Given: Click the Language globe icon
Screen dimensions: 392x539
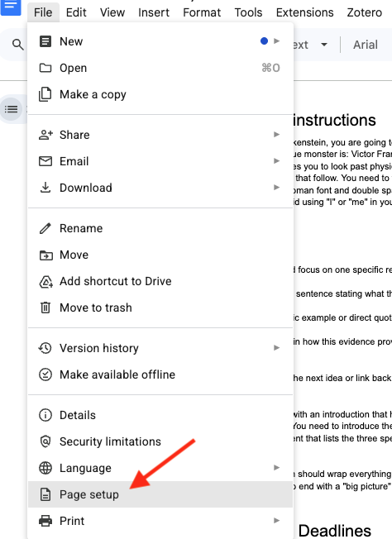Looking at the screenshot, I should 45,468.
